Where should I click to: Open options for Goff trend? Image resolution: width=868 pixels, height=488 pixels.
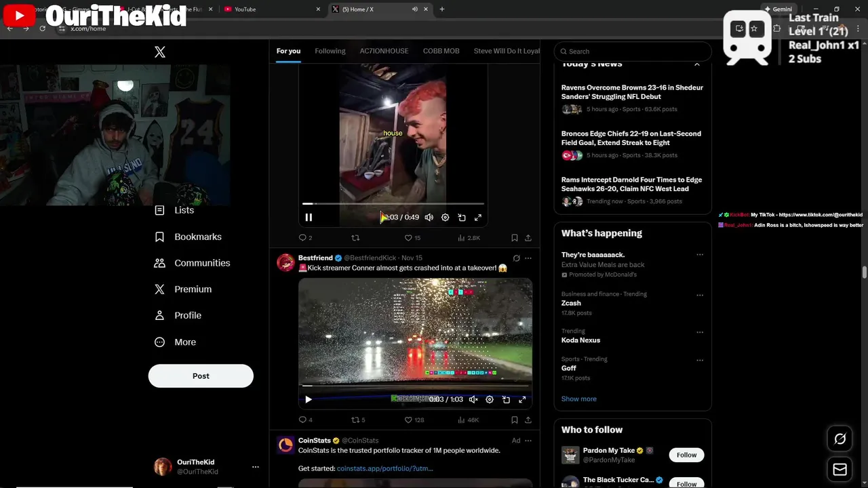point(700,361)
